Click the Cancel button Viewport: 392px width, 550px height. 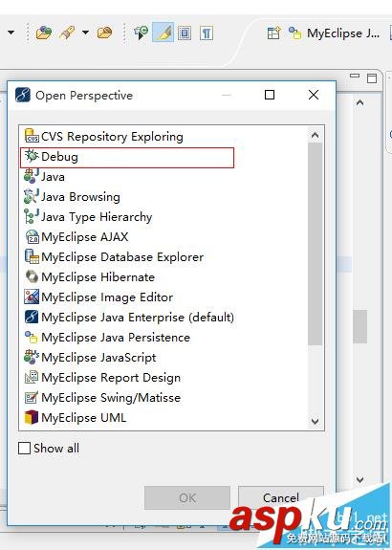point(280,497)
